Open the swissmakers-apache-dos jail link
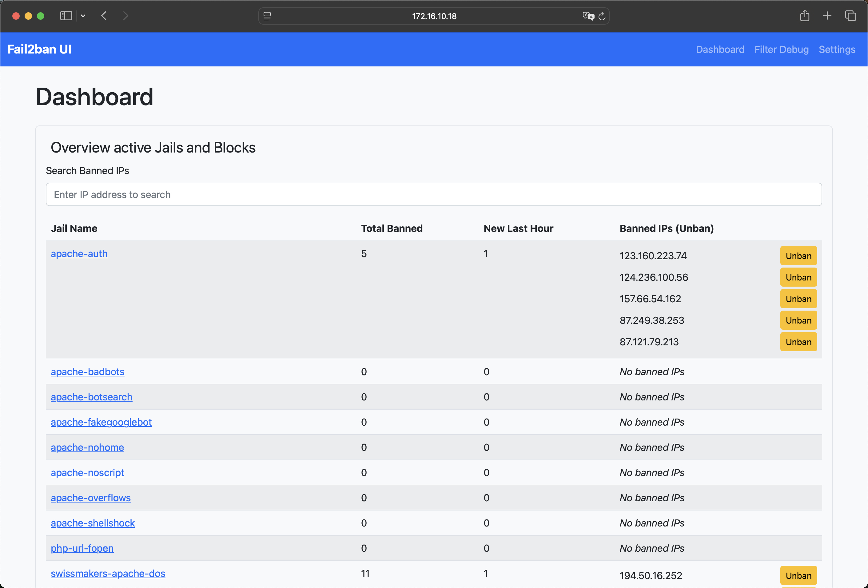Image resolution: width=868 pixels, height=588 pixels. click(108, 573)
